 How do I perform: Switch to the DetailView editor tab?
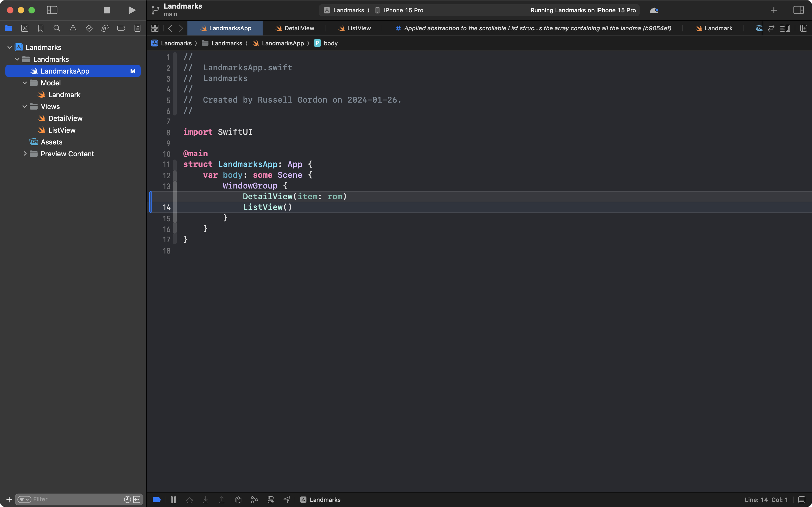(294, 28)
